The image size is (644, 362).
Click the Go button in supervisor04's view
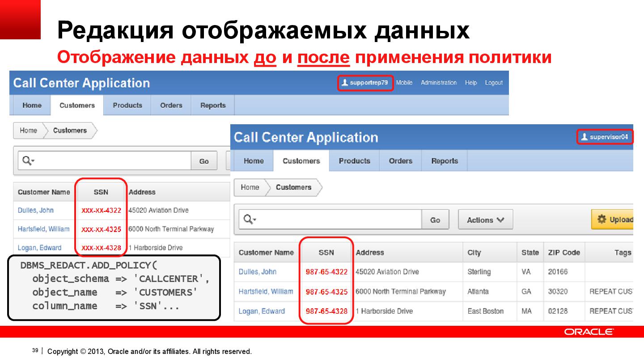pyautogui.click(x=435, y=219)
